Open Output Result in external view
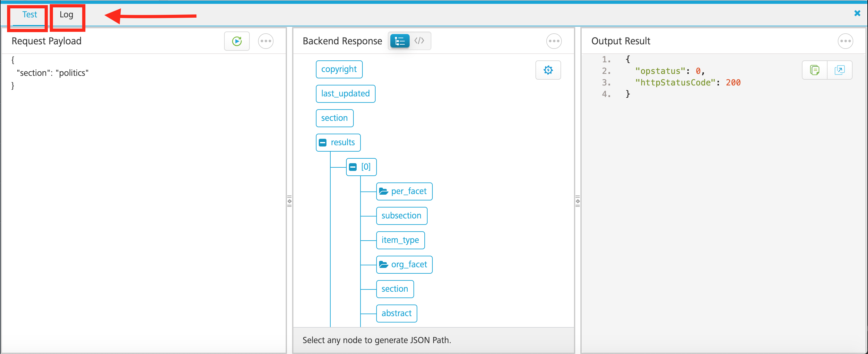 (839, 70)
